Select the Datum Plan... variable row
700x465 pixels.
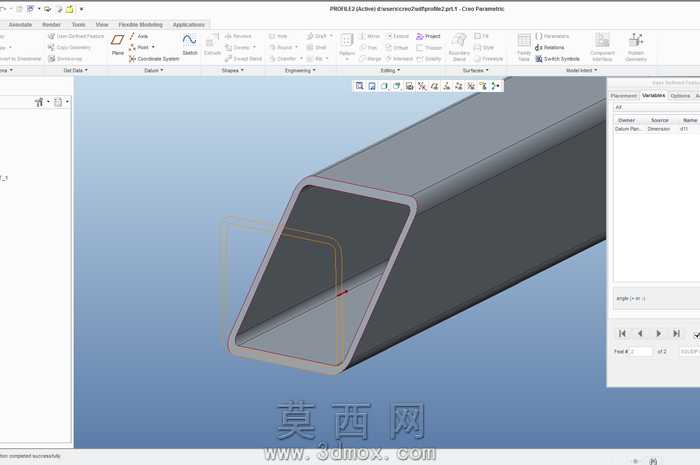(657, 129)
